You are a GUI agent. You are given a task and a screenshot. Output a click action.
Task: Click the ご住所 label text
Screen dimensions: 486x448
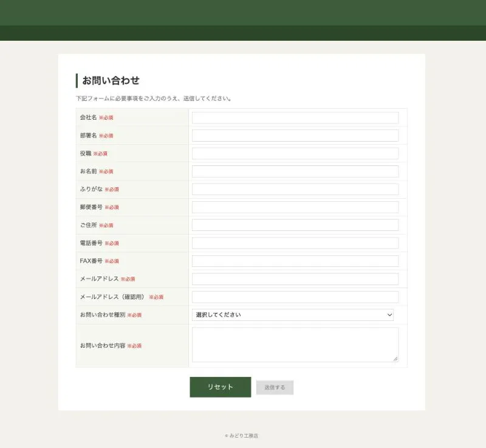tap(88, 225)
